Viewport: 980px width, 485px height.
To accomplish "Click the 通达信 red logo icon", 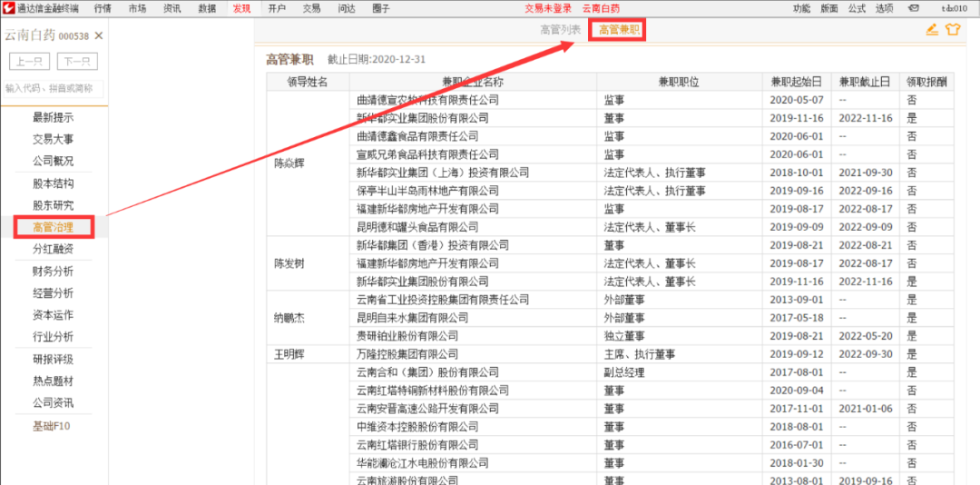I will 10,8.
